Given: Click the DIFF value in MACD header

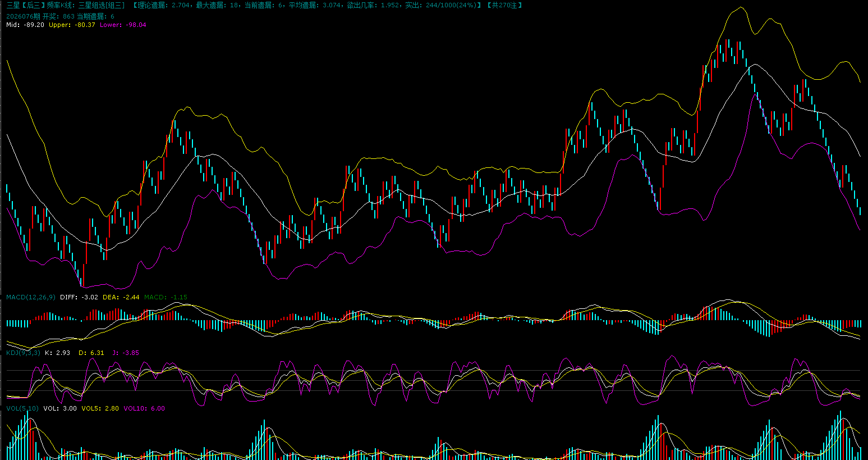Looking at the screenshot, I should (79, 297).
